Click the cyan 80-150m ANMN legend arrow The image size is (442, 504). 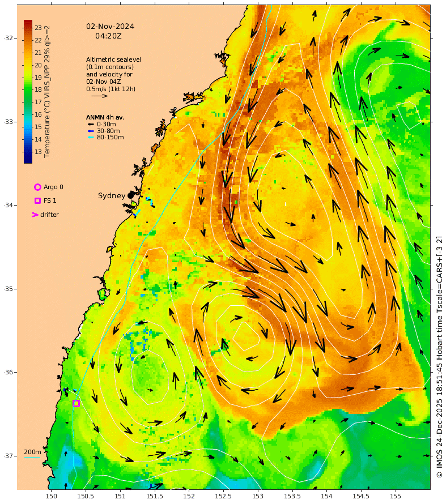pos(91,138)
